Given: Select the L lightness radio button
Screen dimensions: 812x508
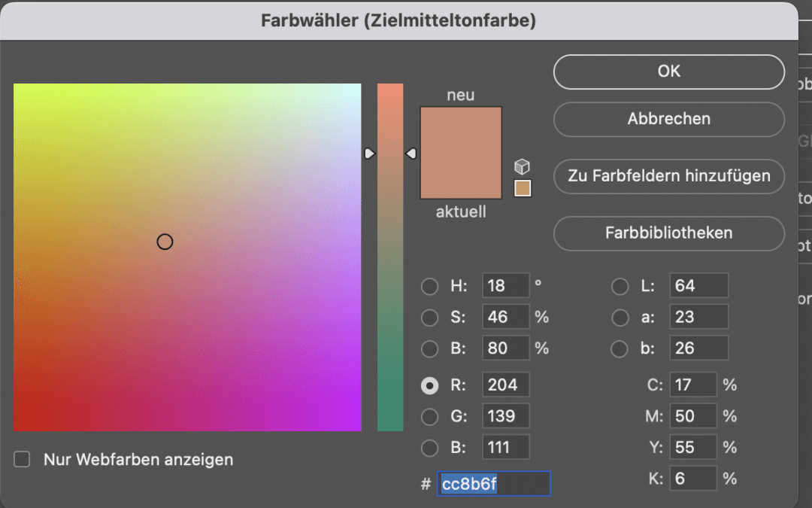Looking at the screenshot, I should pyautogui.click(x=620, y=286).
